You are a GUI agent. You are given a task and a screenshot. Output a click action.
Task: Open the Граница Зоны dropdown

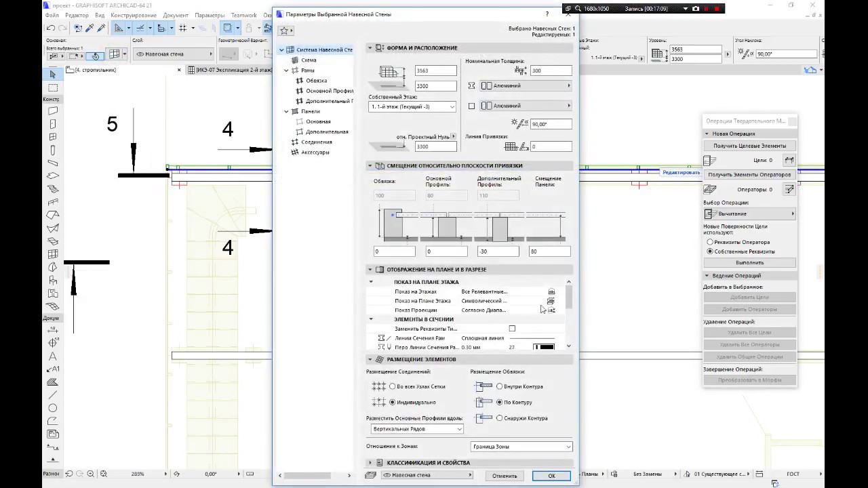click(x=521, y=447)
